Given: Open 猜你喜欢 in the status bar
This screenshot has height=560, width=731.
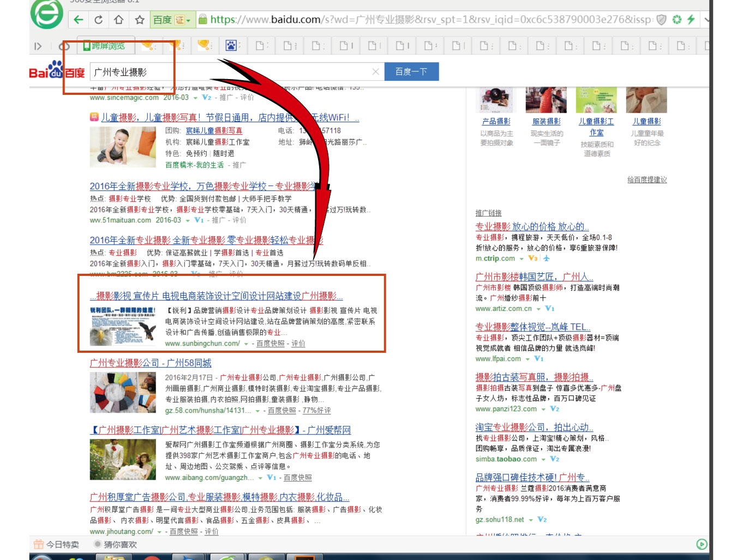Looking at the screenshot, I should point(115,544).
